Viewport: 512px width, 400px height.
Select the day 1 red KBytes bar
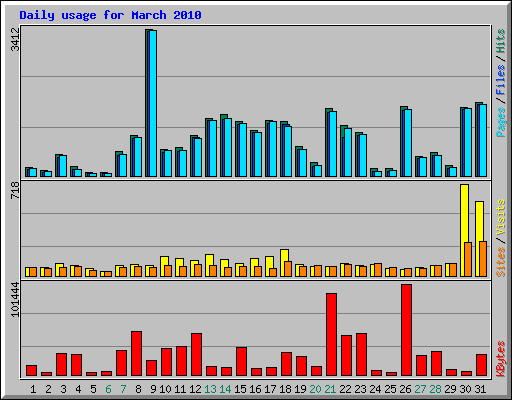point(31,370)
